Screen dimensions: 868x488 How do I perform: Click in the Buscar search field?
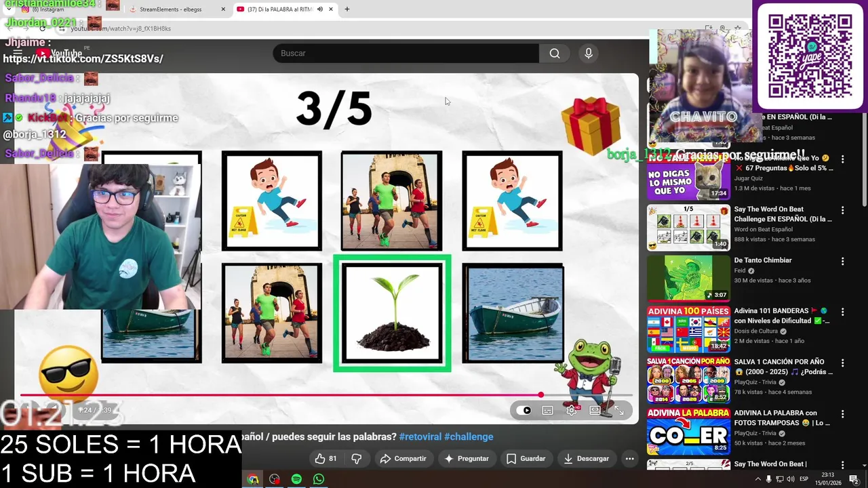coord(406,54)
